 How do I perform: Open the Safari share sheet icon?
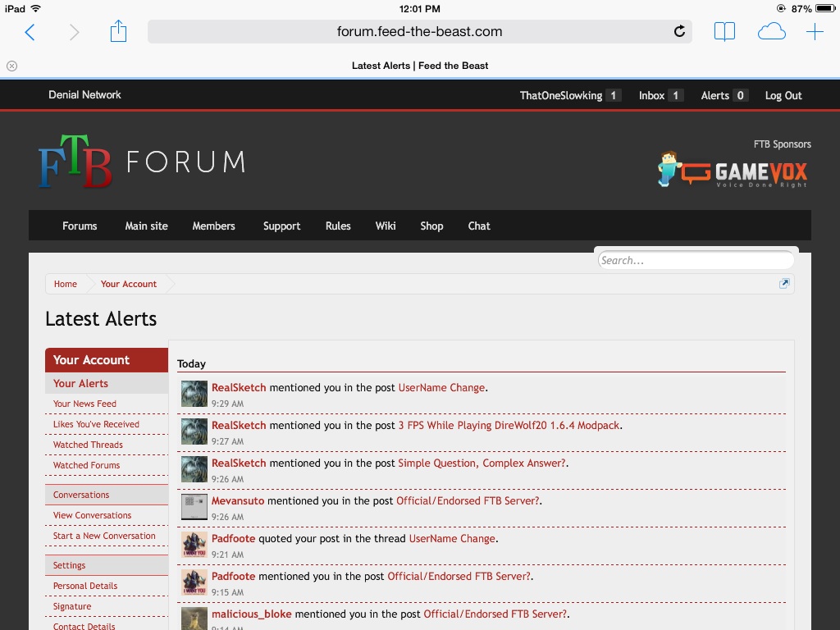point(118,32)
